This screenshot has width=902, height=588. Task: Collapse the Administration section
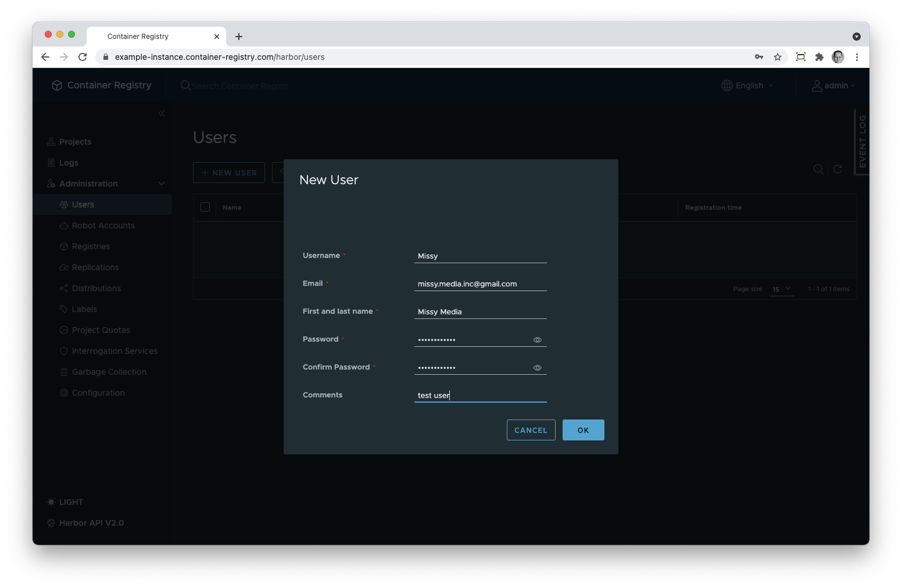click(x=162, y=184)
